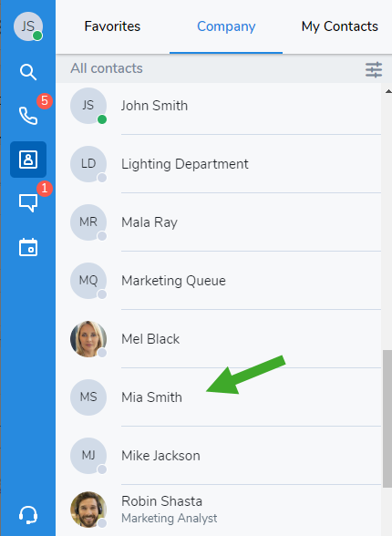
Task: Open Mike Jackson's contact entry
Action: point(219,456)
